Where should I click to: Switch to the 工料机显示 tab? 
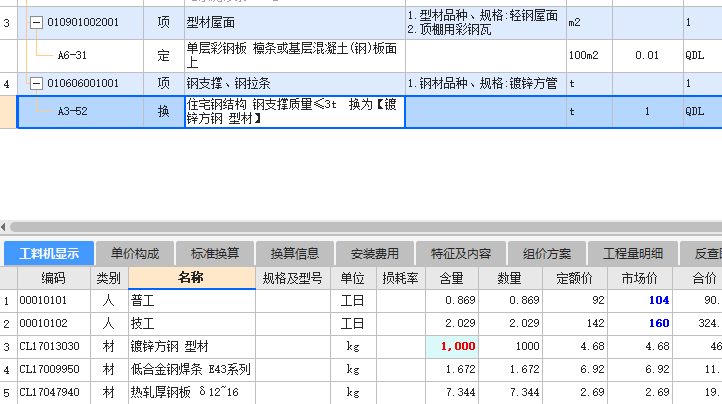pyautogui.click(x=49, y=253)
